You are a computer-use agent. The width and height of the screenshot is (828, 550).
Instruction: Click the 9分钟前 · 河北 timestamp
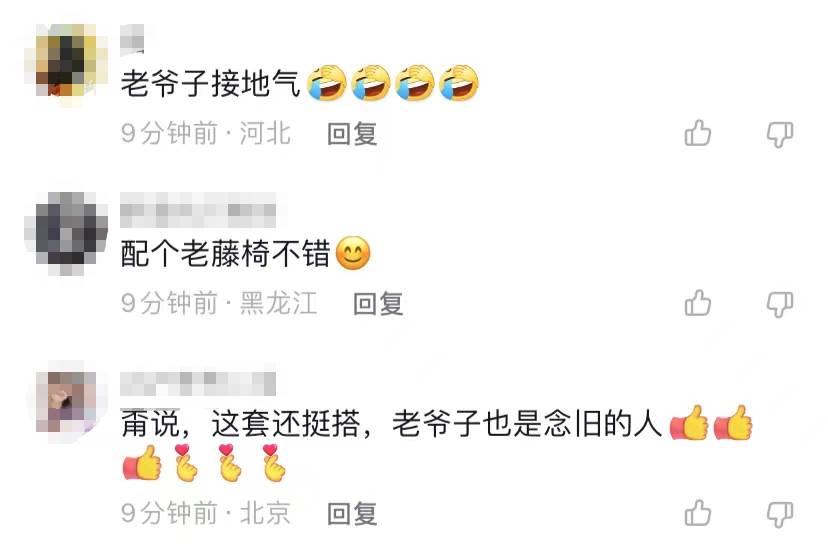[x=206, y=133]
